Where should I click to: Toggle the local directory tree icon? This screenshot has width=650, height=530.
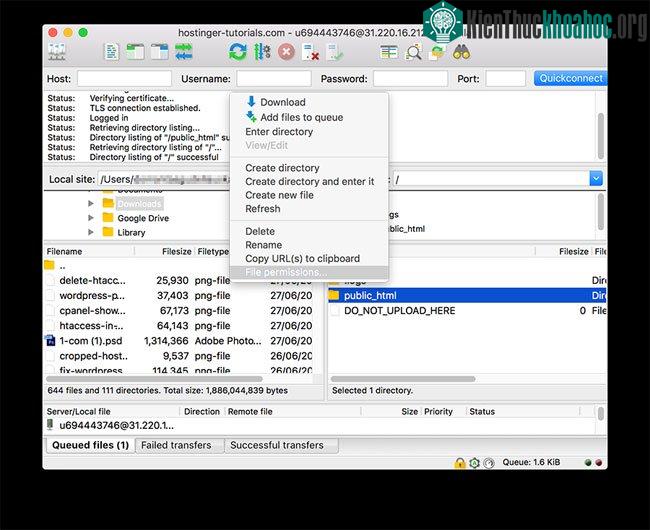tap(135, 52)
